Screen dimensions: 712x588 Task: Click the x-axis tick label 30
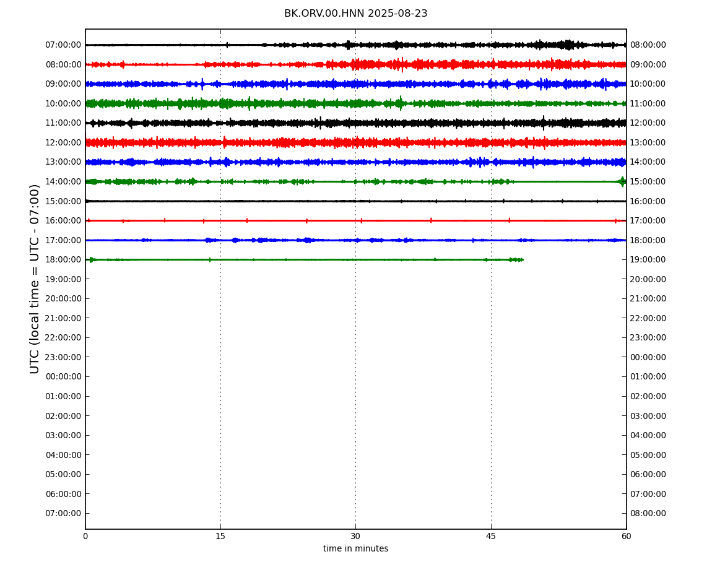pyautogui.click(x=355, y=536)
